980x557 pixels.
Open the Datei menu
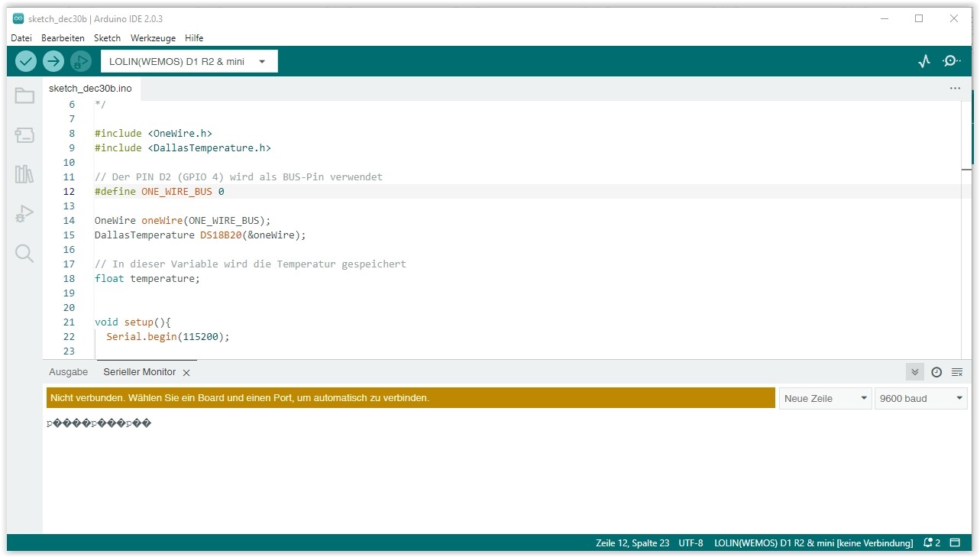21,38
